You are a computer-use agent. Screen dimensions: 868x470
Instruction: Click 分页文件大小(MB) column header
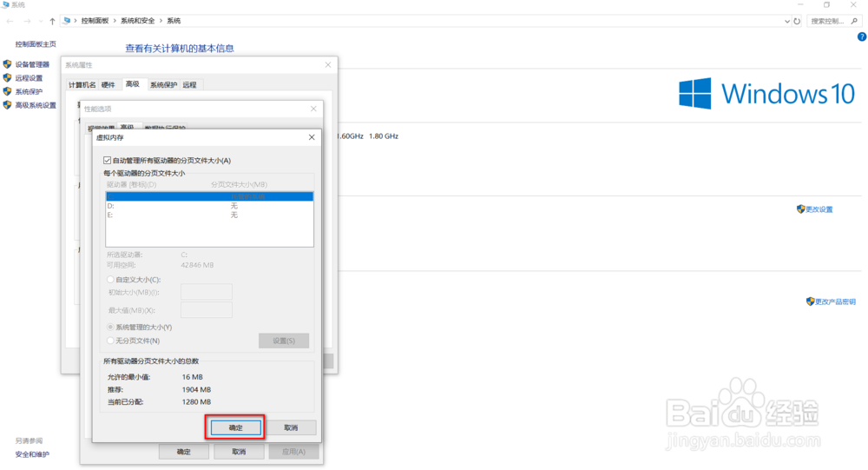click(240, 184)
